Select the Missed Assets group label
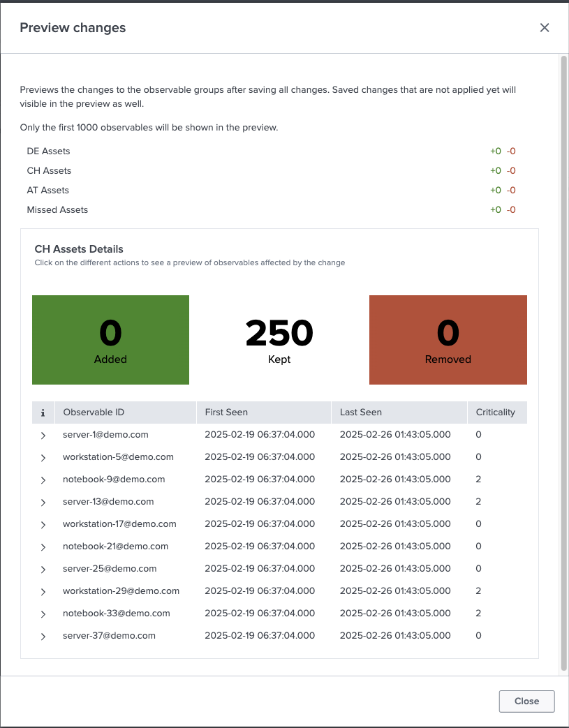The image size is (569, 728). pyautogui.click(x=57, y=209)
